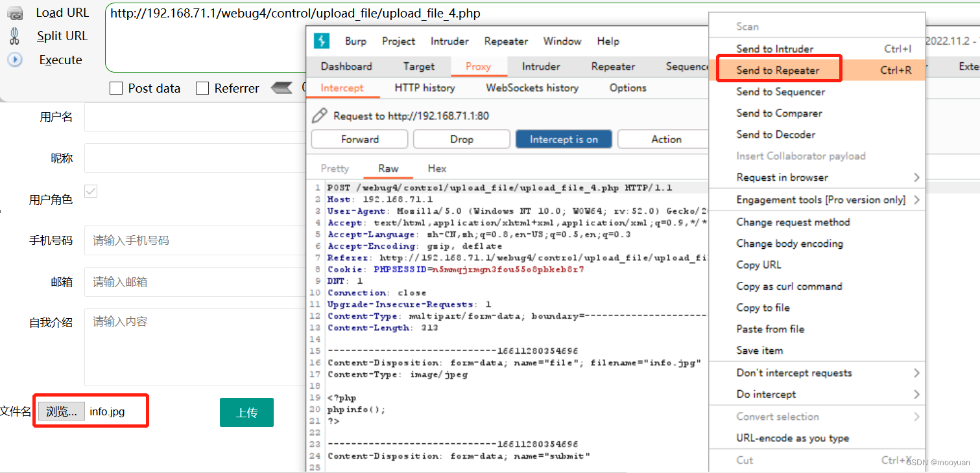Switch to the Intruder tool tab
980x473 pixels.
(541, 66)
